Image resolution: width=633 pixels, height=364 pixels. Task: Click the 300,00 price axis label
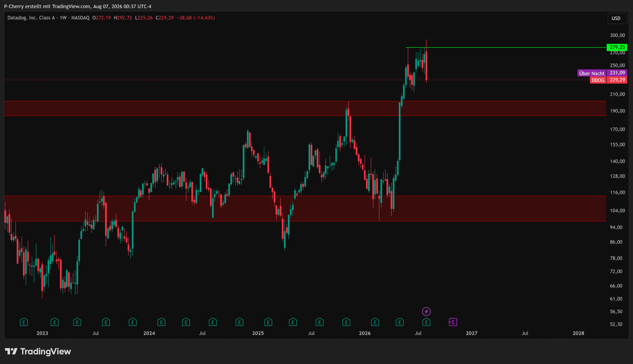(617, 35)
